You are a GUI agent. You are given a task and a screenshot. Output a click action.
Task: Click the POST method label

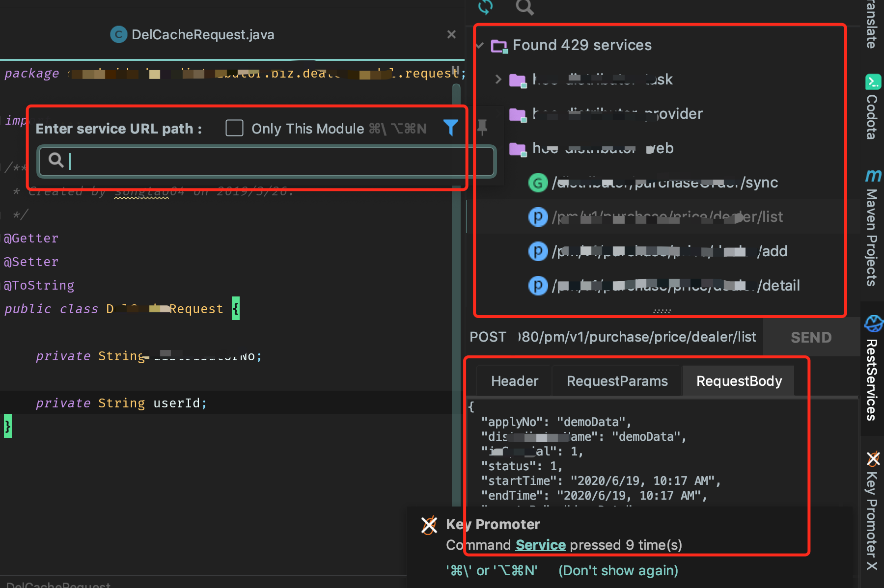click(488, 337)
